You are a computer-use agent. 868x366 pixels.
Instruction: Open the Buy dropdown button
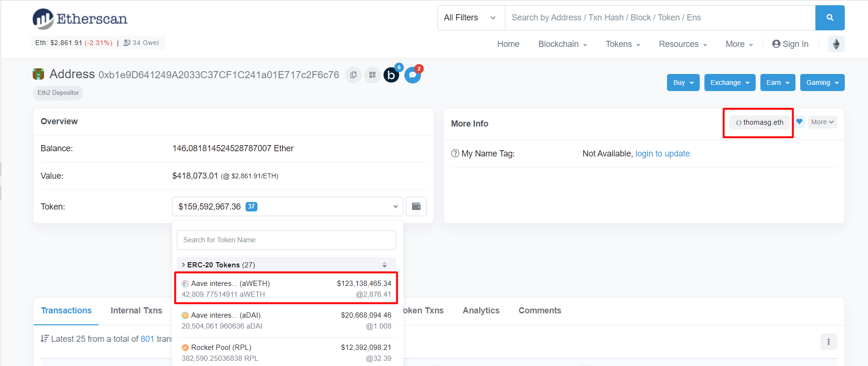[683, 82]
